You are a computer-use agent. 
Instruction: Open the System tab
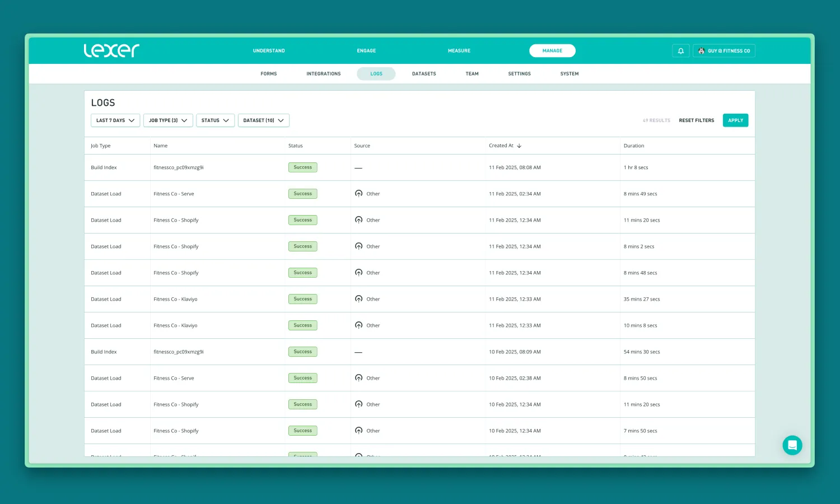[x=570, y=74]
